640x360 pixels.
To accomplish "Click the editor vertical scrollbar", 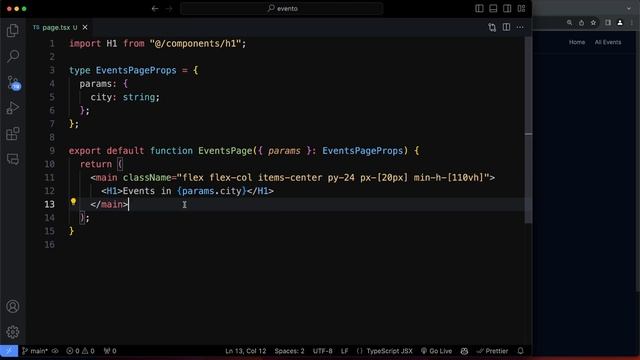I will 529,130.
